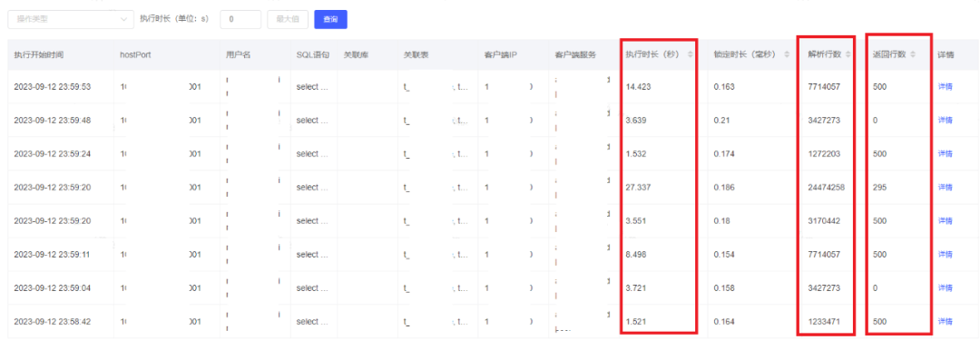Sort by 执行时长（秒） using its sort arrows
Screen dimensions: 980x340
pos(690,54)
